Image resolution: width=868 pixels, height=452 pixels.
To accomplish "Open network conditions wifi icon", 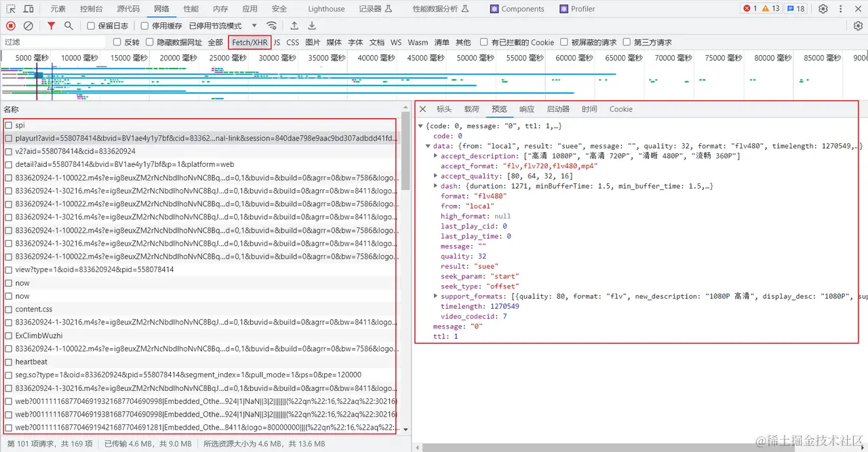I will click(272, 26).
